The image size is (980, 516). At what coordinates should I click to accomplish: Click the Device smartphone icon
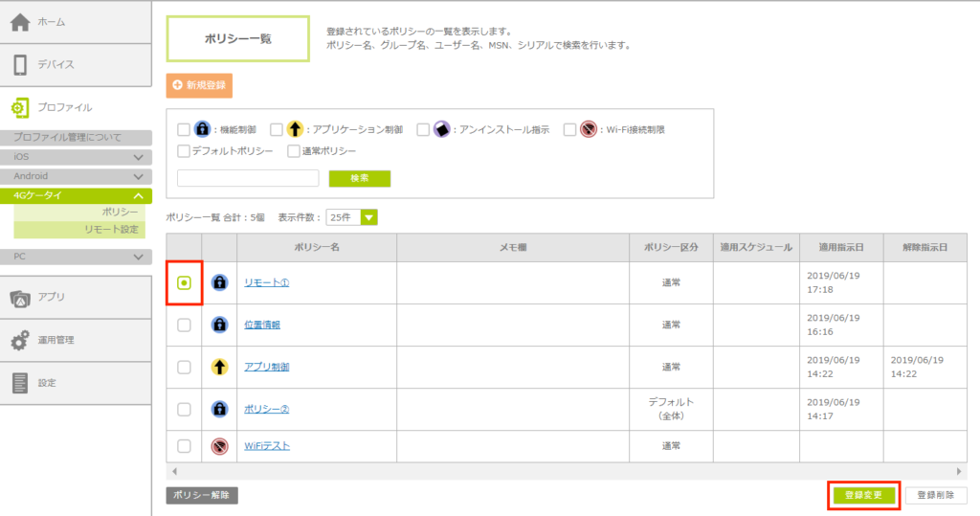pyautogui.click(x=20, y=64)
